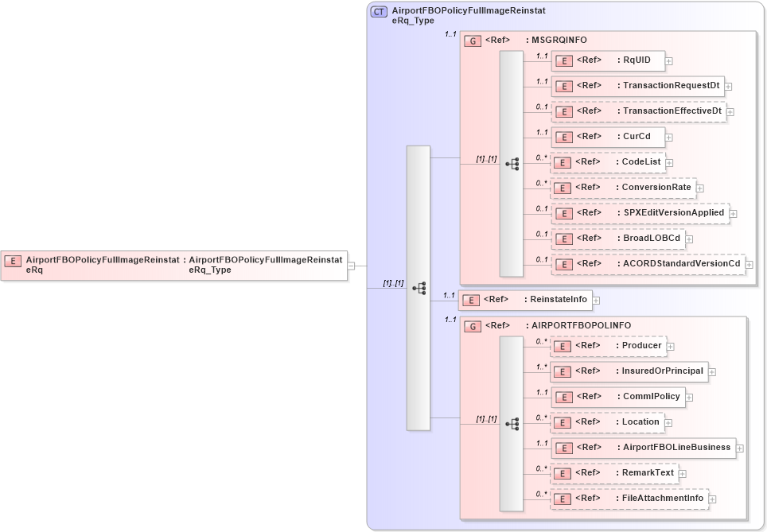Image resolution: width=767 pixels, height=532 pixels.
Task: Select the sequence compositor icon inside AIRPORTFBOPOLINFO
Action: 513,422
